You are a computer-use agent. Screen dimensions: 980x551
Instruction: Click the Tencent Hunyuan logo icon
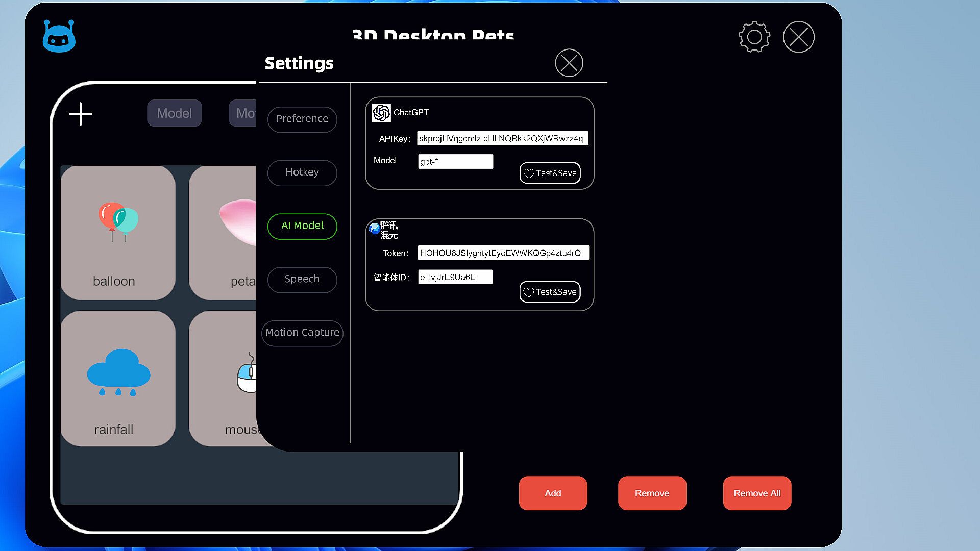375,229
